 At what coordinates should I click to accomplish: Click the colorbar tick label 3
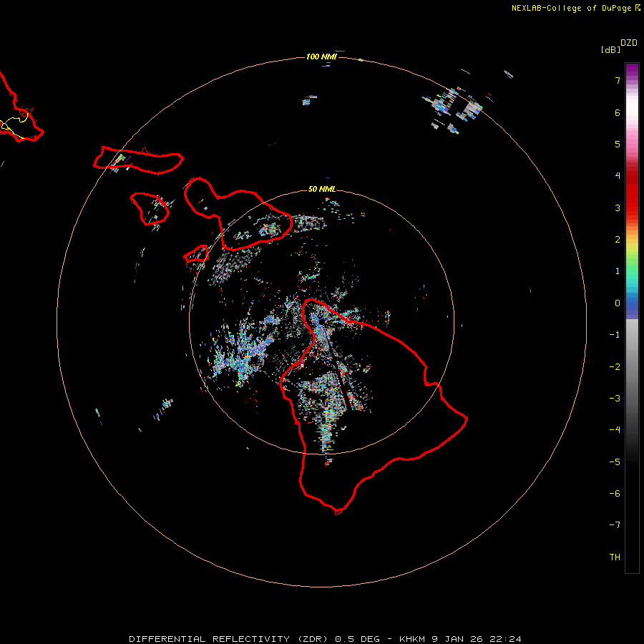[x=618, y=208]
